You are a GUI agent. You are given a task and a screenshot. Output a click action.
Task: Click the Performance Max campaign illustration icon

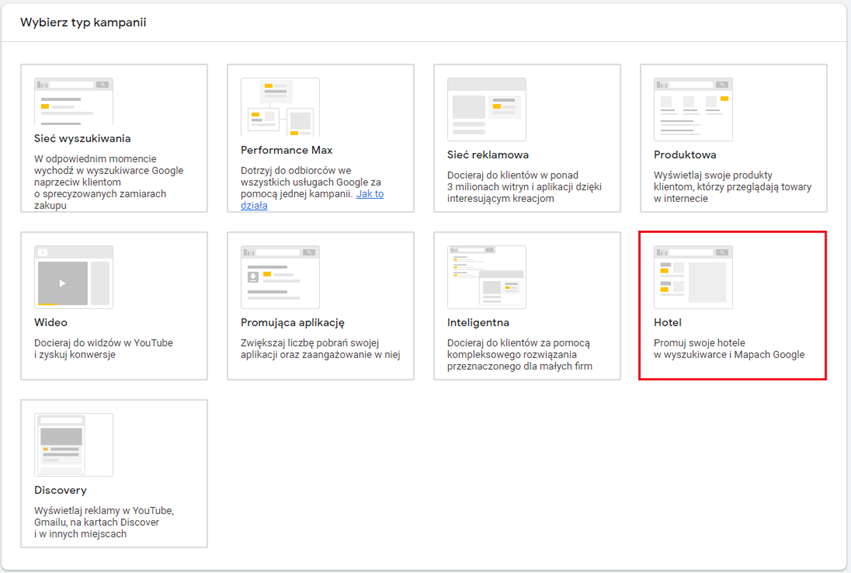pyautogui.click(x=280, y=108)
